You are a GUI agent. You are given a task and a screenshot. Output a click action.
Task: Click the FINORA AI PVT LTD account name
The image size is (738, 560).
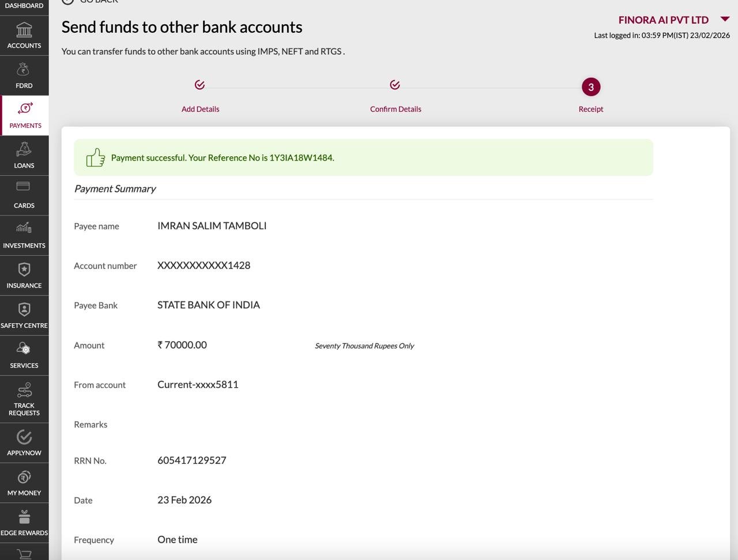click(663, 20)
